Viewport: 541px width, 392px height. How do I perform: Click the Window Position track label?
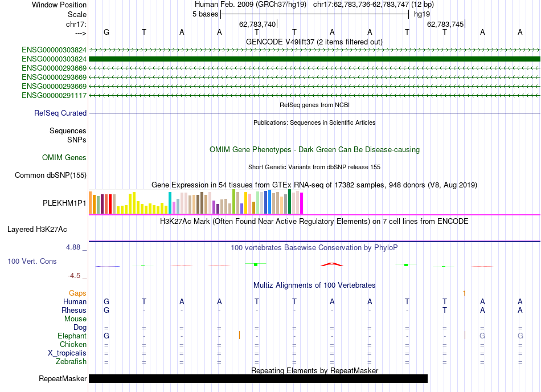click(59, 5)
